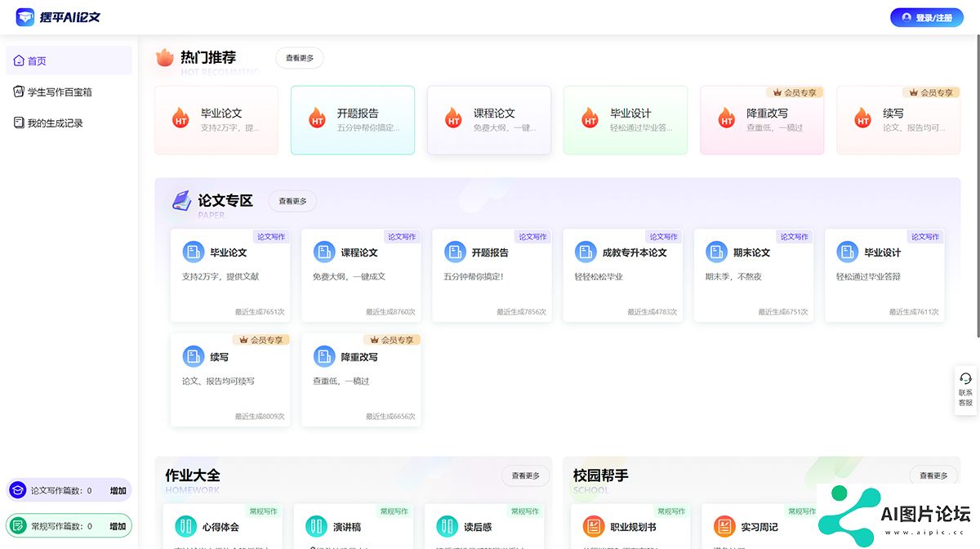This screenshot has width=980, height=549.
Task: Open 联系客服 customer service widget
Action: coord(965,391)
